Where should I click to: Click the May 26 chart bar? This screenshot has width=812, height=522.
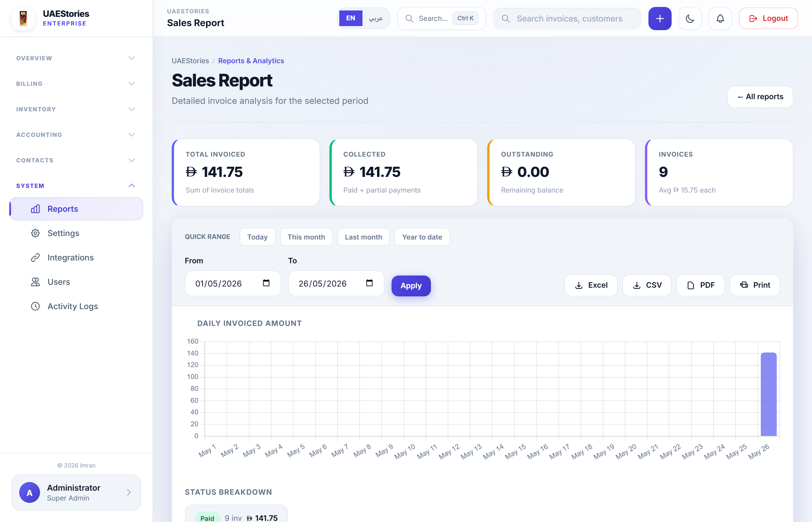(x=768, y=394)
